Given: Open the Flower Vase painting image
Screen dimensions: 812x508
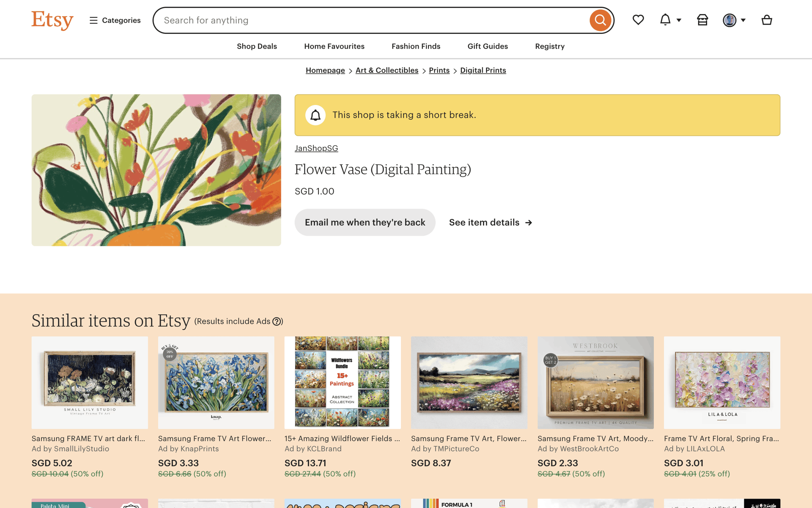Looking at the screenshot, I should coord(156,170).
